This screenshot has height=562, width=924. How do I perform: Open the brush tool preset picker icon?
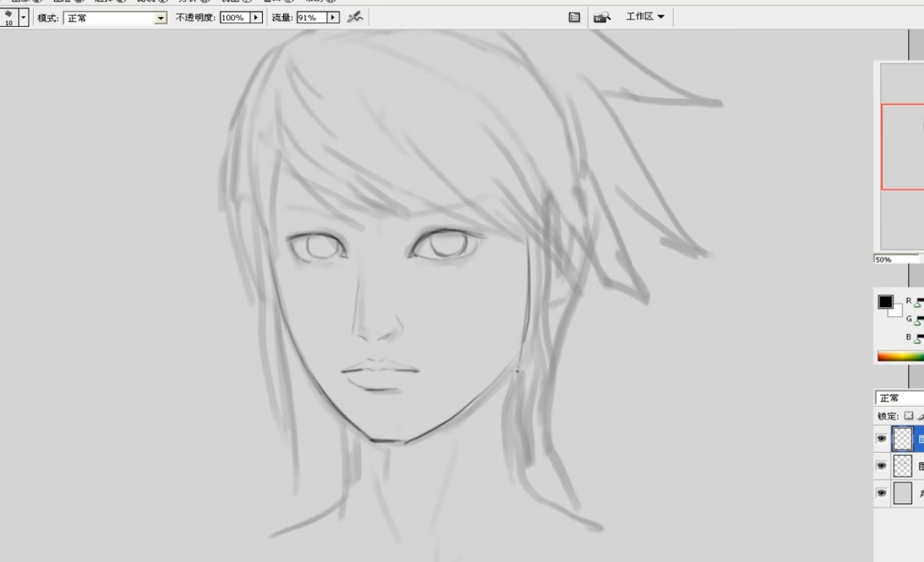tap(8, 17)
